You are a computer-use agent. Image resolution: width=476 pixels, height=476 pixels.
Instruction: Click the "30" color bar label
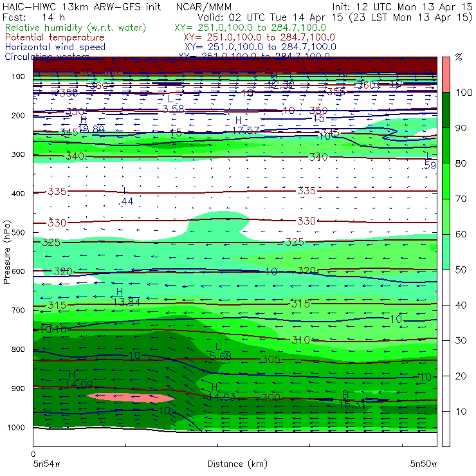461,341
